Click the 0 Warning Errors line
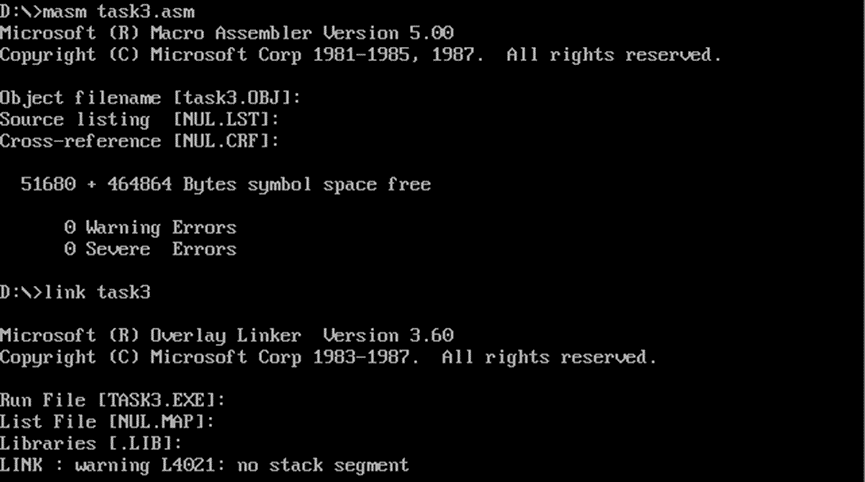865x482 pixels. point(150,227)
